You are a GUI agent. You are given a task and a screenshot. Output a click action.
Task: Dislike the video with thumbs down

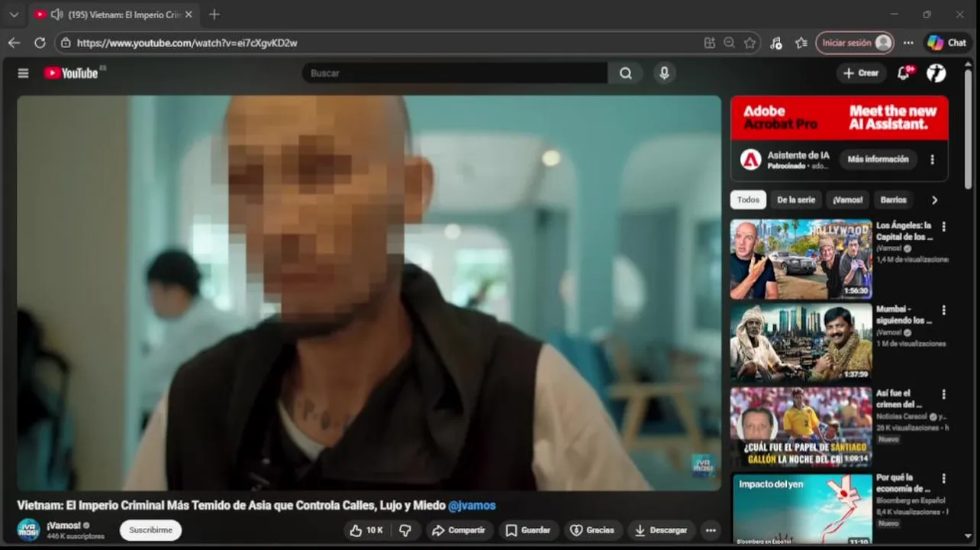point(405,530)
